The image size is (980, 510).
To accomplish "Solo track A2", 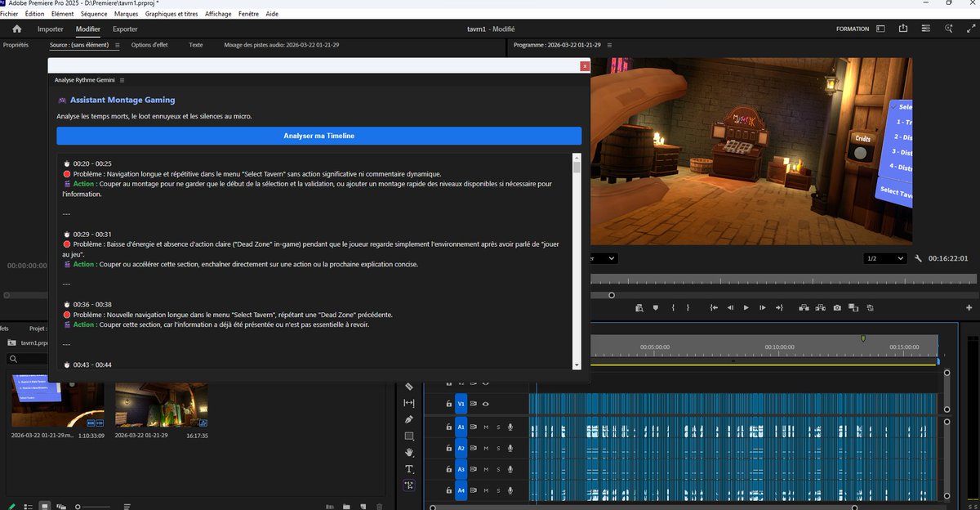I will (497, 448).
